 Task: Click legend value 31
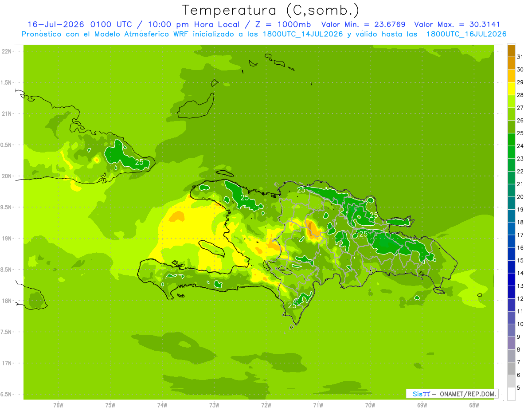coord(520,57)
